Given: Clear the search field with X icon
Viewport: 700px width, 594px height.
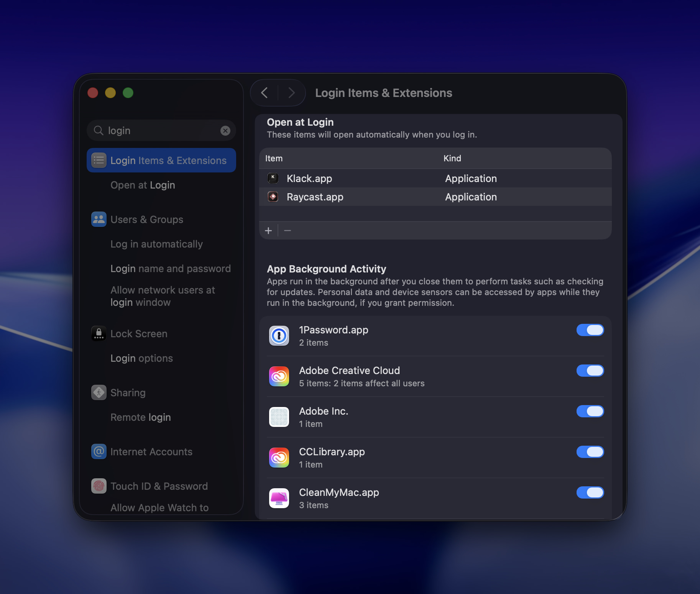Looking at the screenshot, I should tap(225, 131).
